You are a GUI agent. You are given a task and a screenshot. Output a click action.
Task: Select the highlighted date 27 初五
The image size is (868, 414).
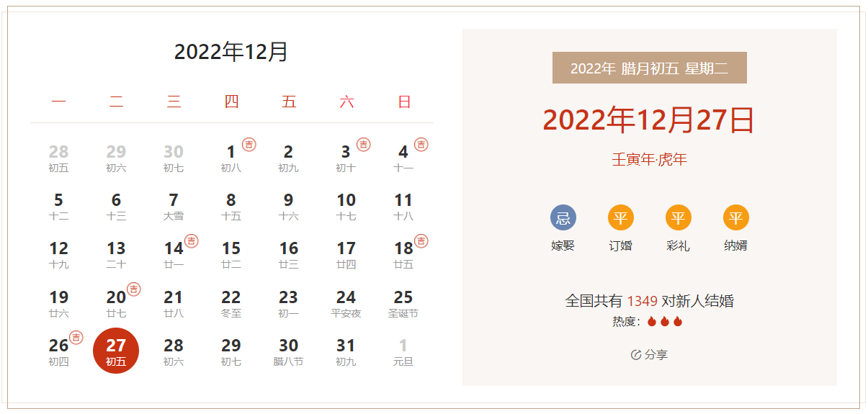tap(116, 351)
